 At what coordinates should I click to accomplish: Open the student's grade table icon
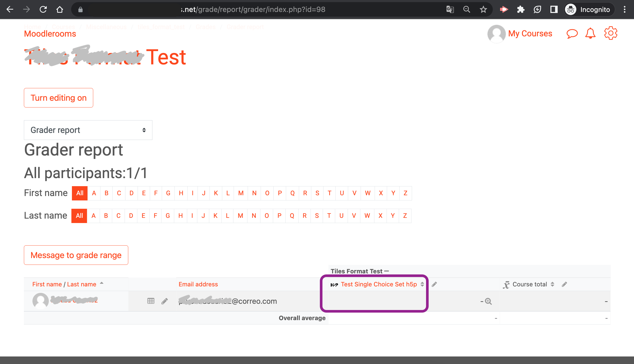(151, 301)
